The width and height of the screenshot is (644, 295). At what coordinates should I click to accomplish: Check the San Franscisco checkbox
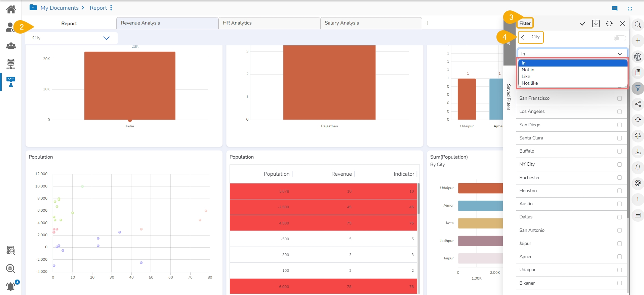pos(619,98)
